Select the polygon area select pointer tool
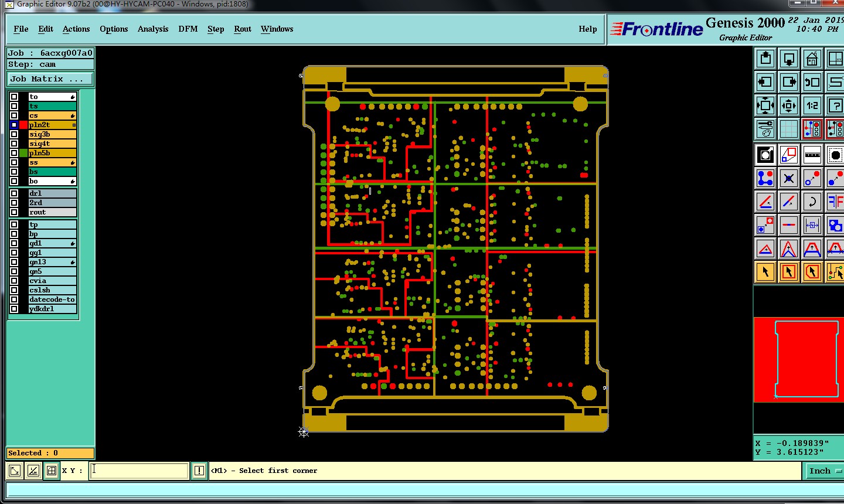Screen dimensions: 844x504 coord(812,272)
